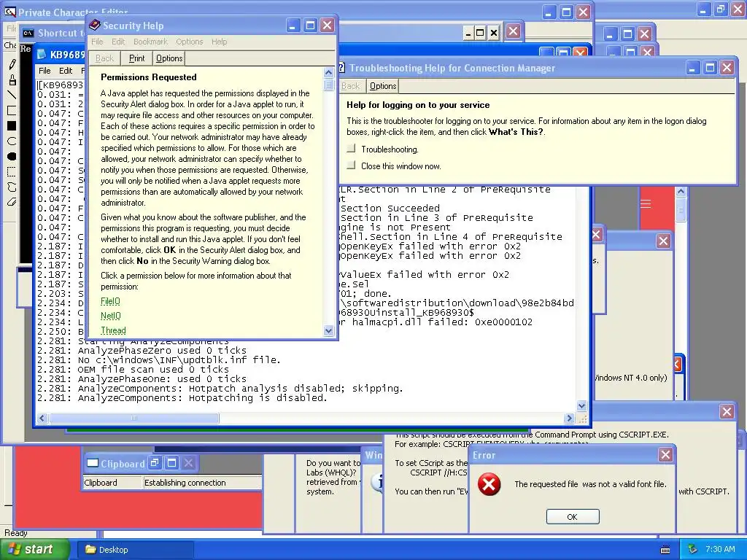This screenshot has height=560, width=747.
Task: Click the red error X icon
Action: [x=489, y=484]
